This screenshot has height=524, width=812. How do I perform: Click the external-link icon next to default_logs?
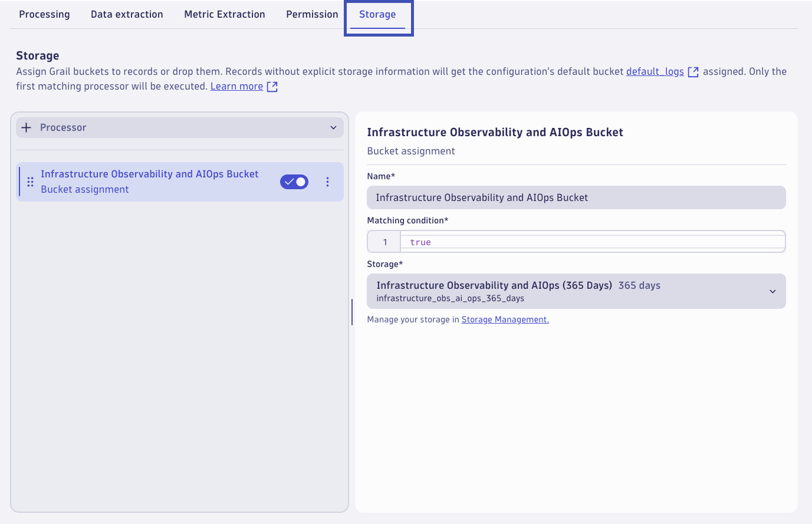point(693,72)
